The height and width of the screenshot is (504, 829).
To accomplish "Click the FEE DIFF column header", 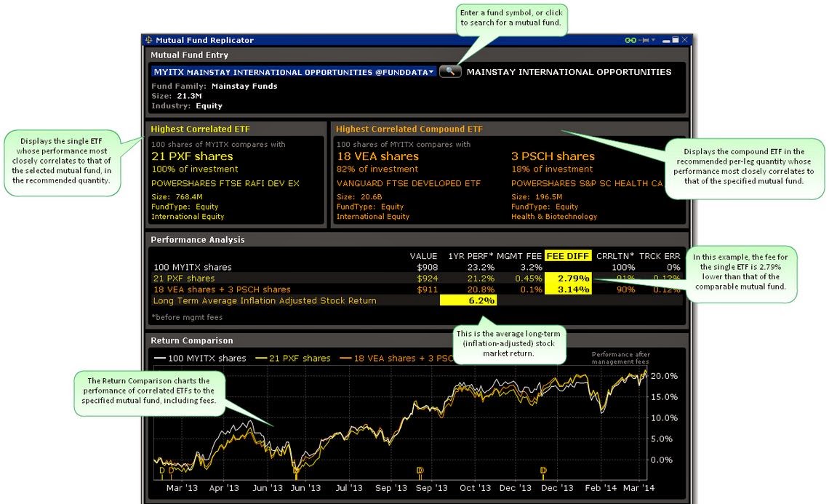I will pyautogui.click(x=567, y=256).
